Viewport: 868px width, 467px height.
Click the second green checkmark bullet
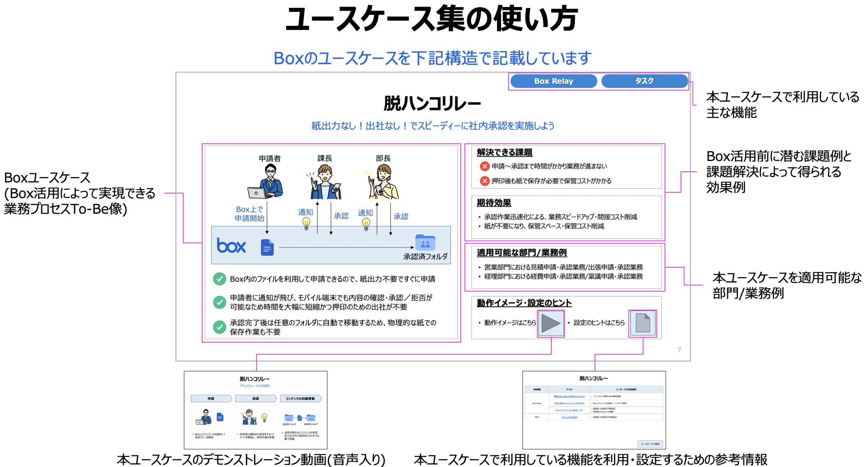(219, 302)
